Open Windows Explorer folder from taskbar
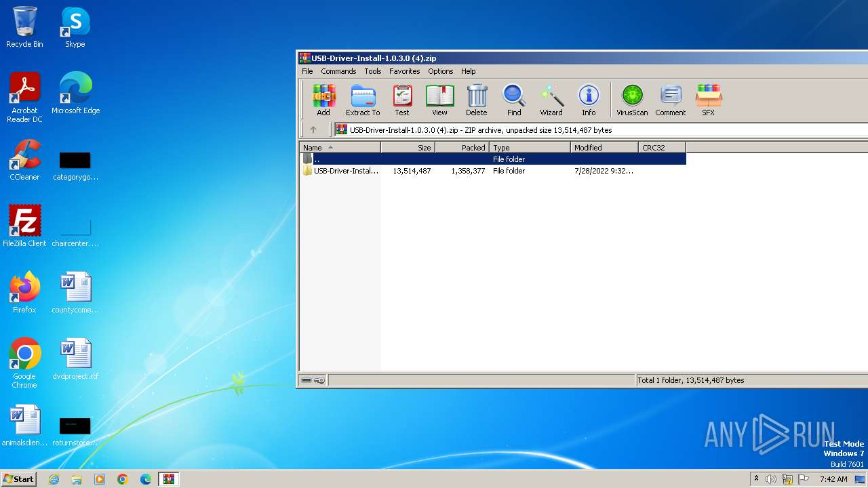This screenshot has height=488, width=868. [77, 479]
